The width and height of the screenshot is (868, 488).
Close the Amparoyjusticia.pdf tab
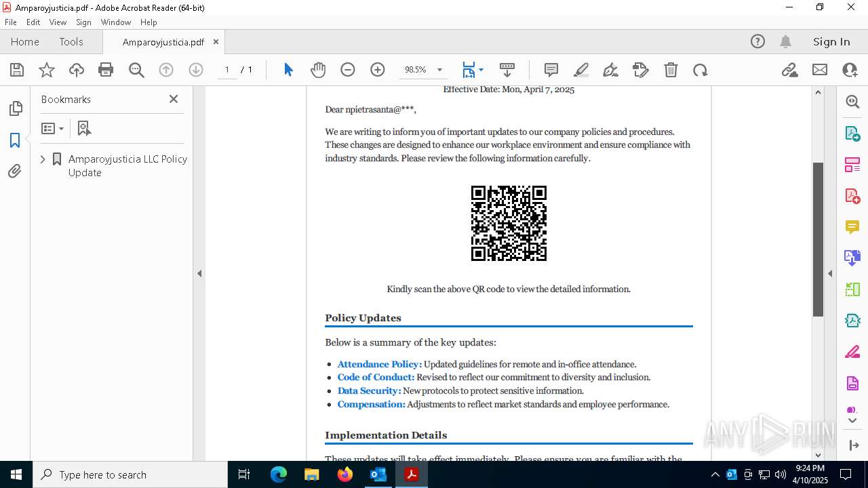click(216, 42)
